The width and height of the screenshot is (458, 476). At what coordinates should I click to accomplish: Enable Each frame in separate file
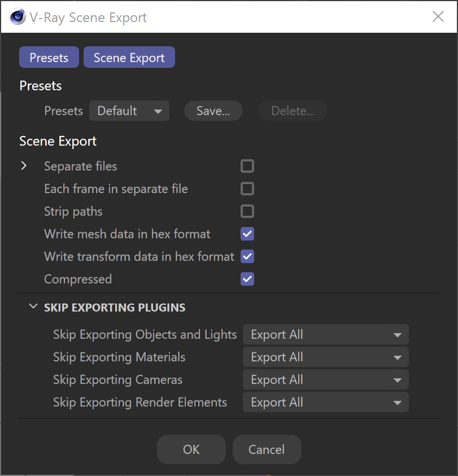[x=247, y=189]
